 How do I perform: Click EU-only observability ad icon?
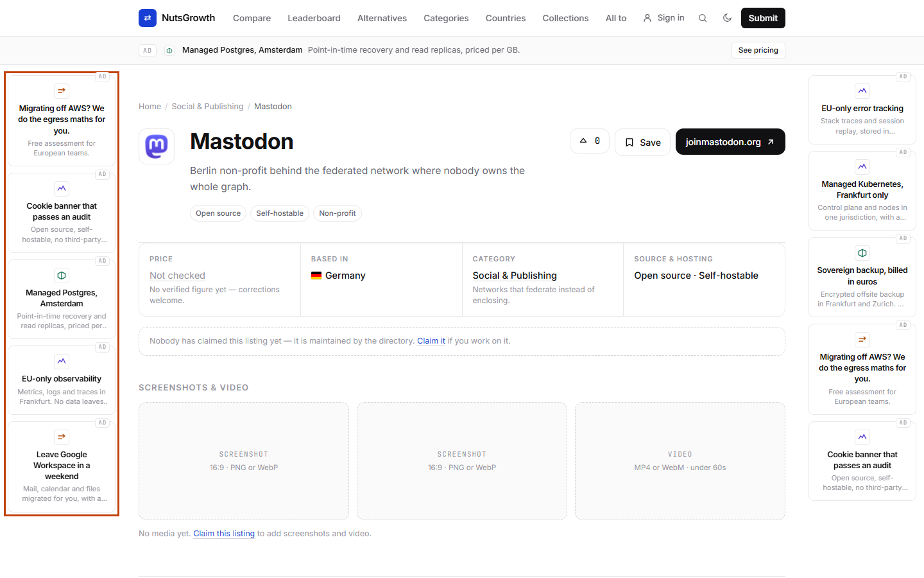62,361
